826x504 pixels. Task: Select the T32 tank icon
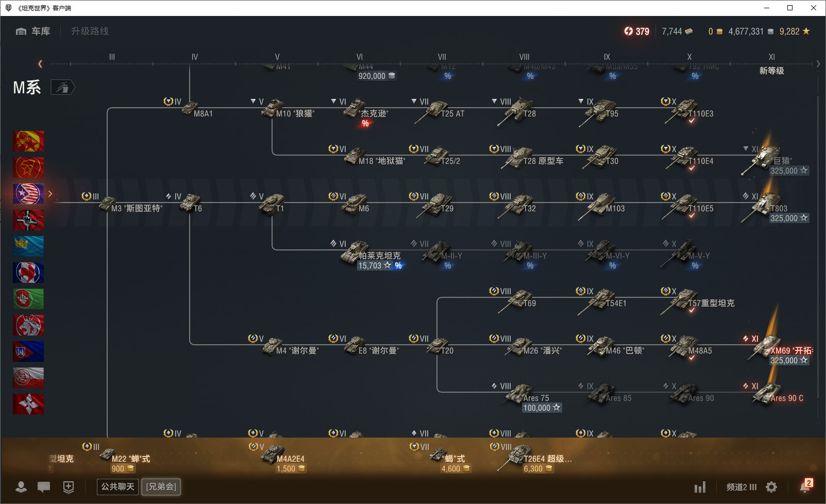click(x=517, y=206)
